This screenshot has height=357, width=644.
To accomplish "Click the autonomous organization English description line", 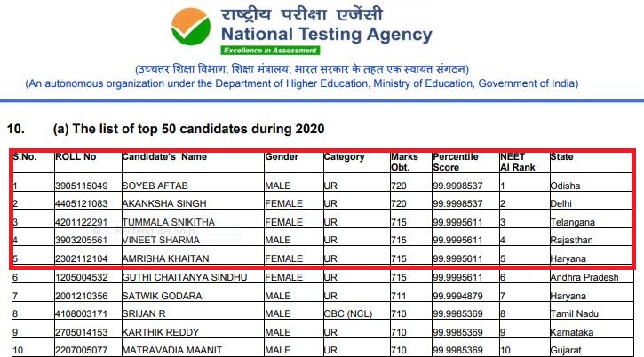I will (302, 83).
